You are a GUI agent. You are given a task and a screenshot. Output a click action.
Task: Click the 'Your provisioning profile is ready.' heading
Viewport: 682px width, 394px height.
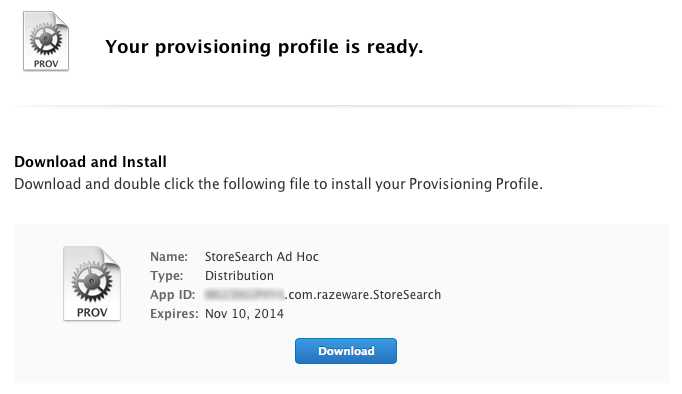click(264, 47)
